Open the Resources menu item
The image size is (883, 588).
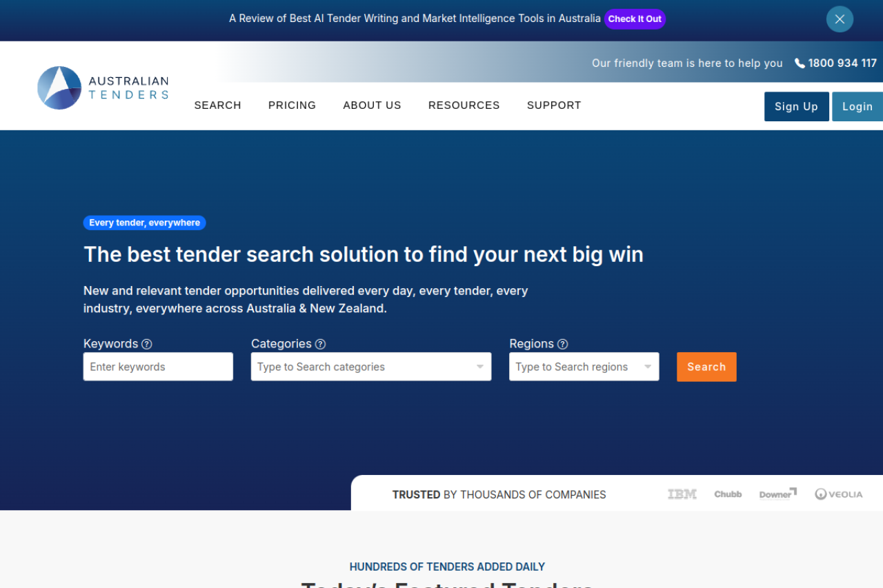click(x=464, y=105)
